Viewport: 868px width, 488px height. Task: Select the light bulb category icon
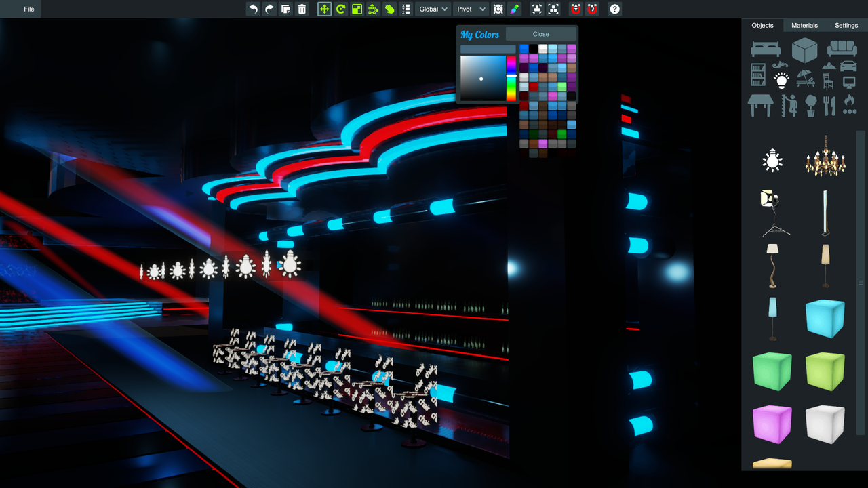(x=782, y=81)
